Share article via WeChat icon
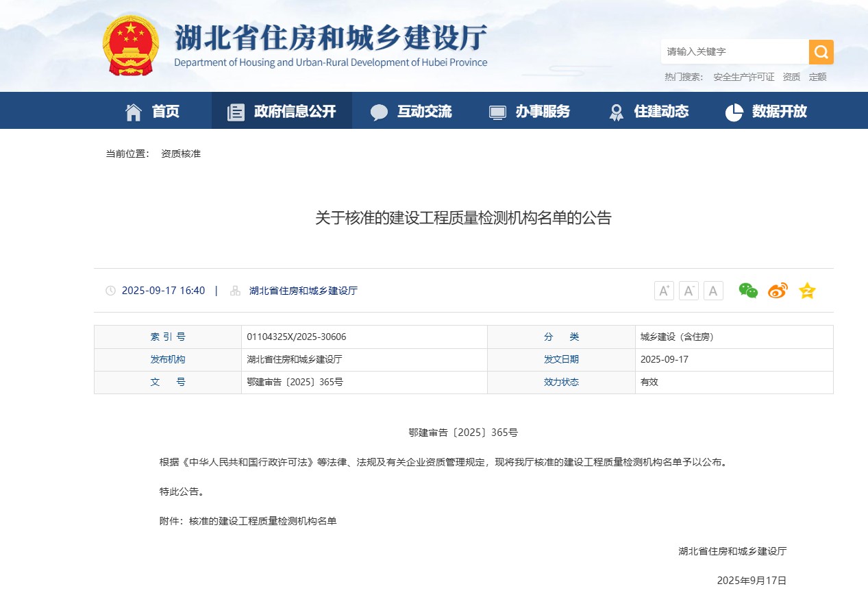The width and height of the screenshot is (868, 606). [748, 291]
